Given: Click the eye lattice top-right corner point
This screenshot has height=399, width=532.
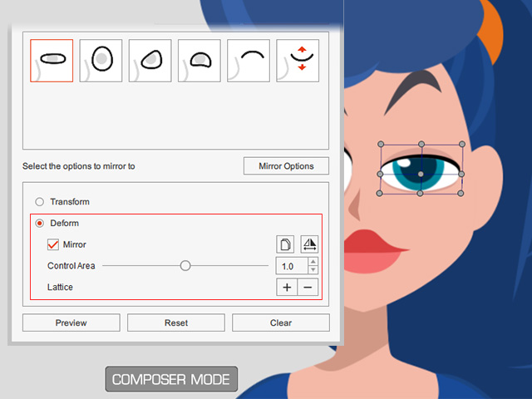Looking at the screenshot, I should click(x=462, y=144).
